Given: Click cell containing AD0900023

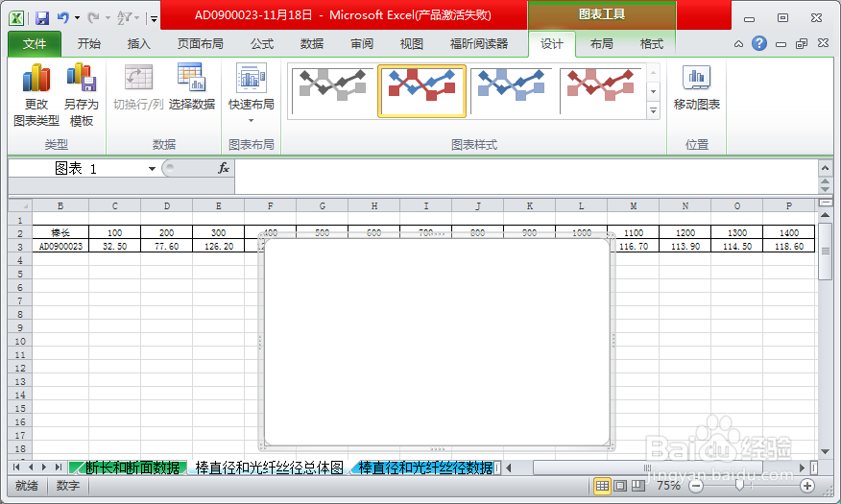Looking at the screenshot, I should [x=60, y=247].
